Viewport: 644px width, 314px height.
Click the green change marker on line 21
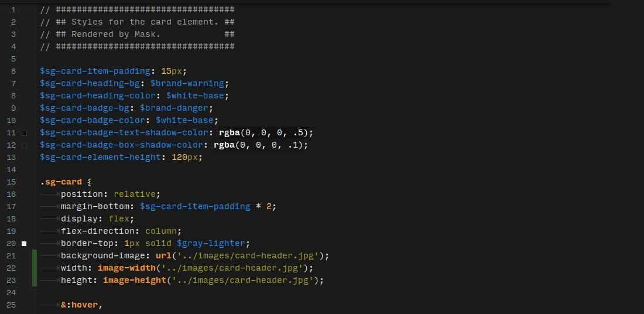point(35,256)
